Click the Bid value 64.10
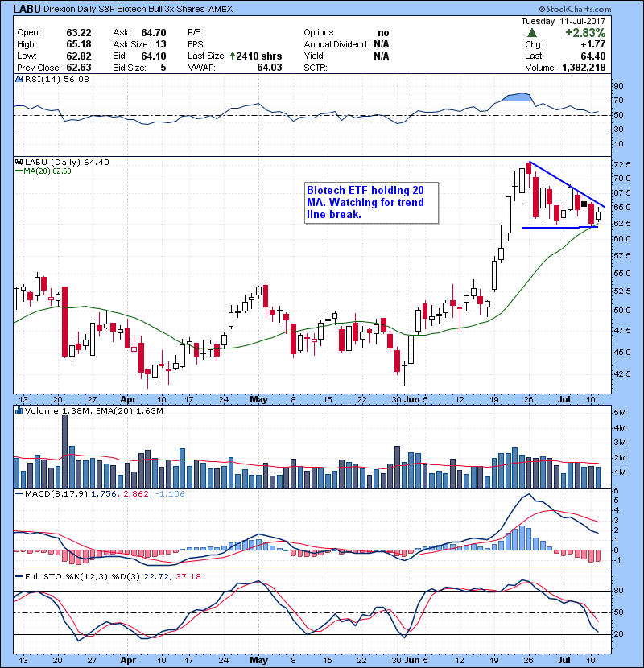The image size is (644, 668). click(x=154, y=56)
